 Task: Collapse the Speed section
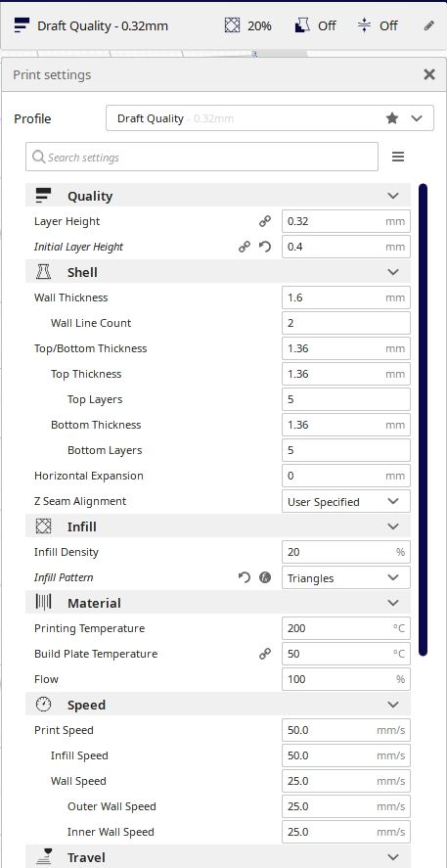(x=393, y=705)
